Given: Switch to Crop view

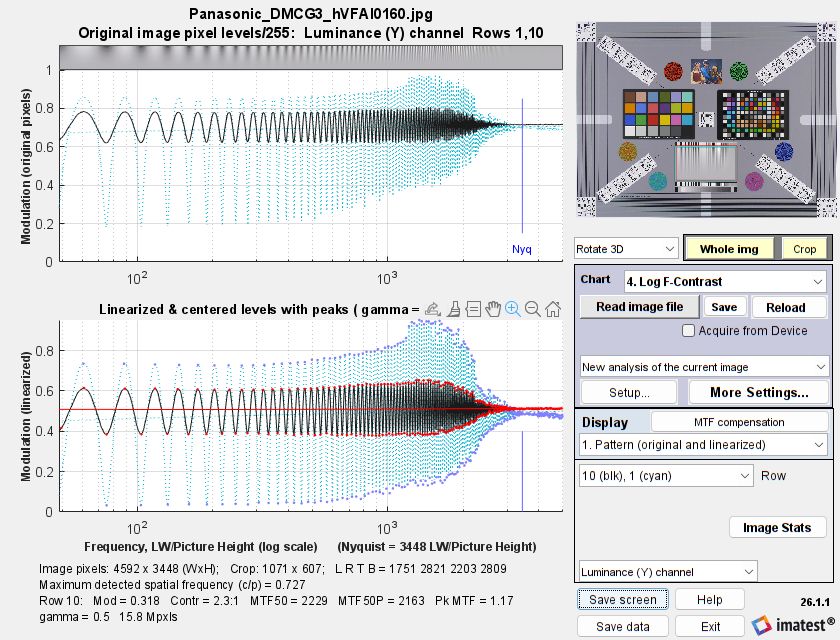Looking at the screenshot, I should 804,249.
